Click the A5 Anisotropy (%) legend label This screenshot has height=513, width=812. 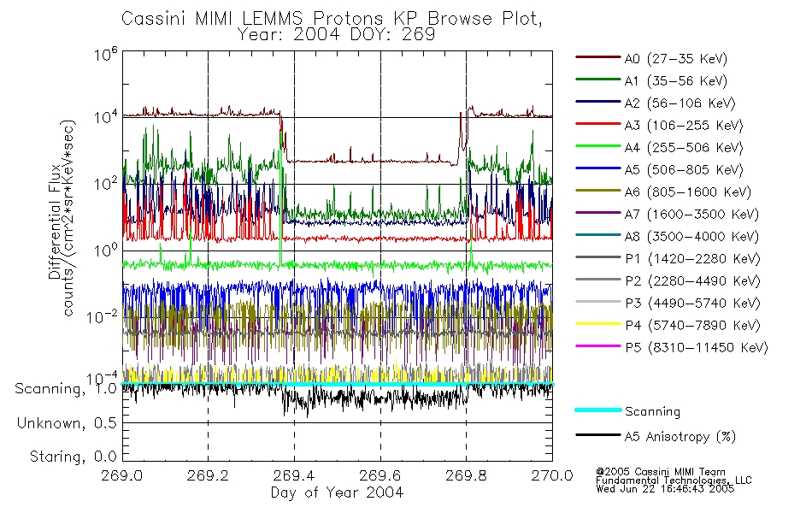[680, 438]
